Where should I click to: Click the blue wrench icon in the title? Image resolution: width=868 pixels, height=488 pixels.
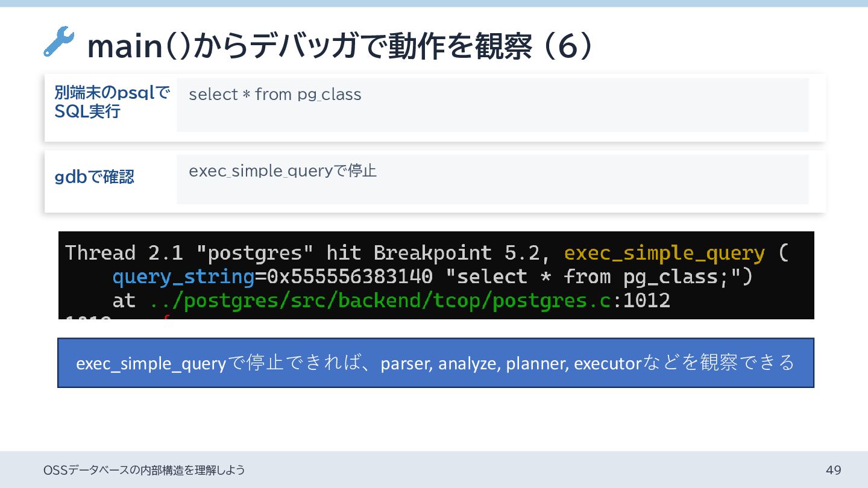pos(58,42)
